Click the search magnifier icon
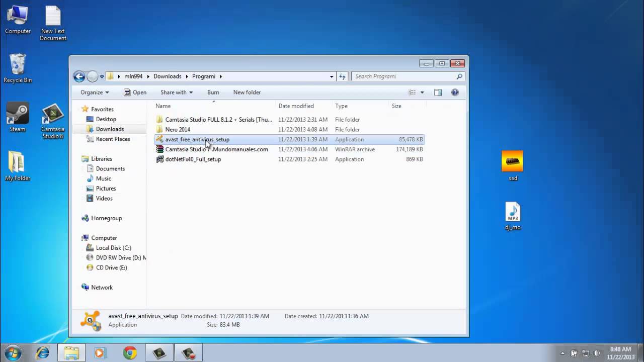This screenshot has width=644, height=362. coord(459,76)
